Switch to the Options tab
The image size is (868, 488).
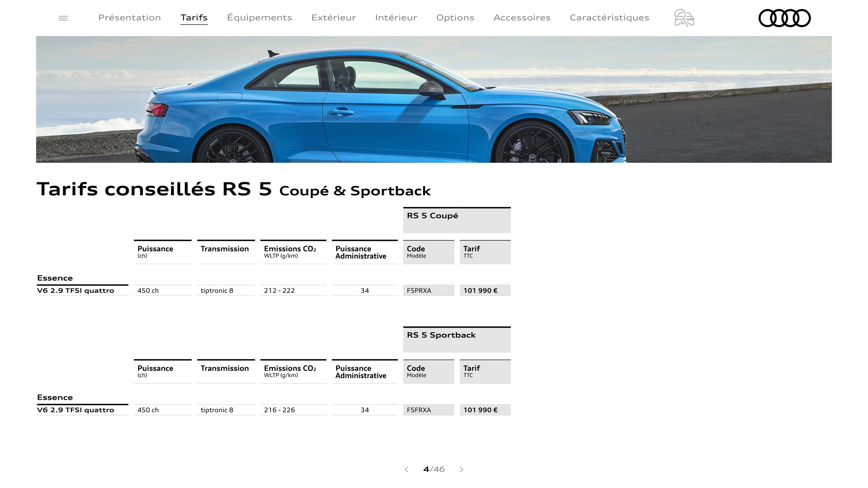coord(455,17)
